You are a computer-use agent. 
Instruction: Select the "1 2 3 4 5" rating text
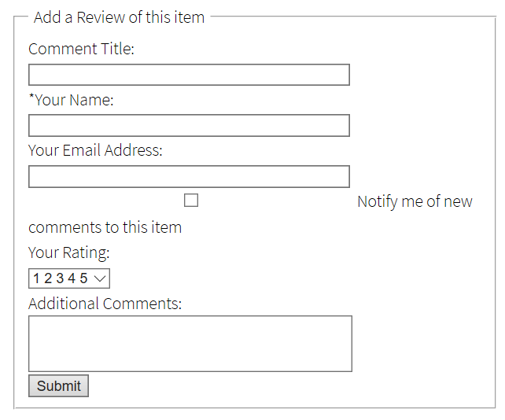pos(61,278)
